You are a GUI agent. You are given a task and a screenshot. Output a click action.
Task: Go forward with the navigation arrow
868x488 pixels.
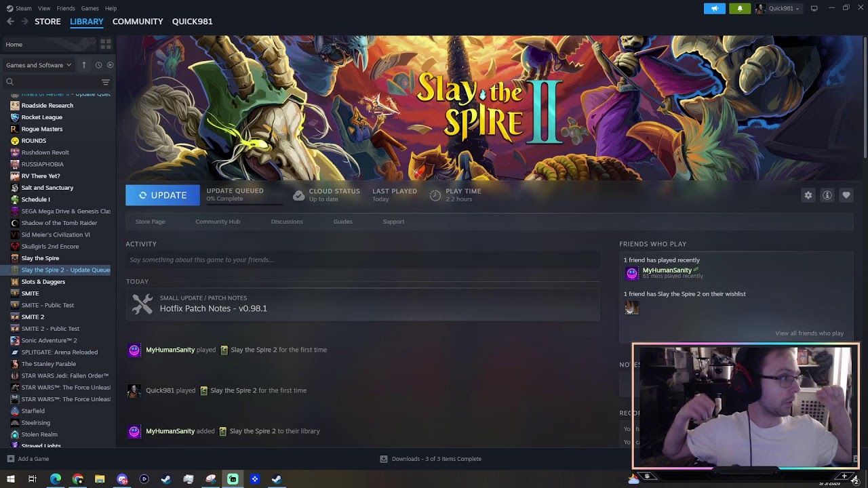(24, 21)
